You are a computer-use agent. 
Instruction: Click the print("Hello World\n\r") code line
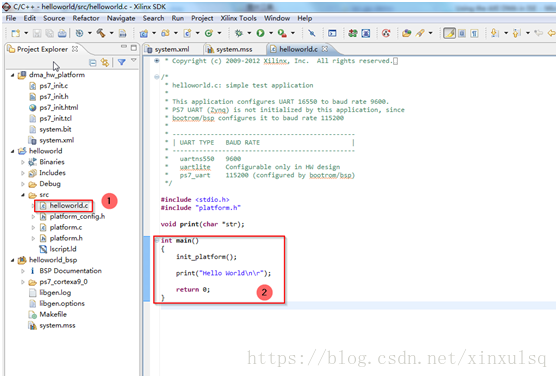click(x=223, y=273)
